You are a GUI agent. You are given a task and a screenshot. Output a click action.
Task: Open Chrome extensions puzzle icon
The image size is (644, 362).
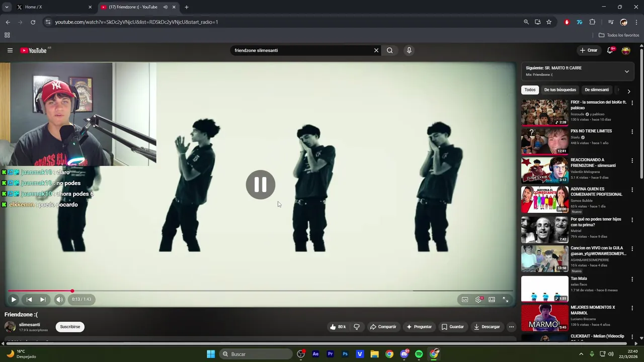[x=592, y=22]
